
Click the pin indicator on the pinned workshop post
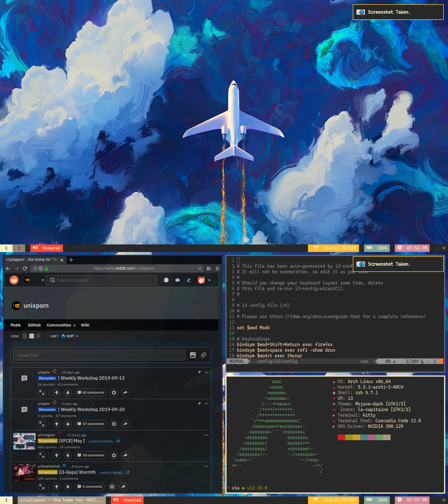point(199,372)
